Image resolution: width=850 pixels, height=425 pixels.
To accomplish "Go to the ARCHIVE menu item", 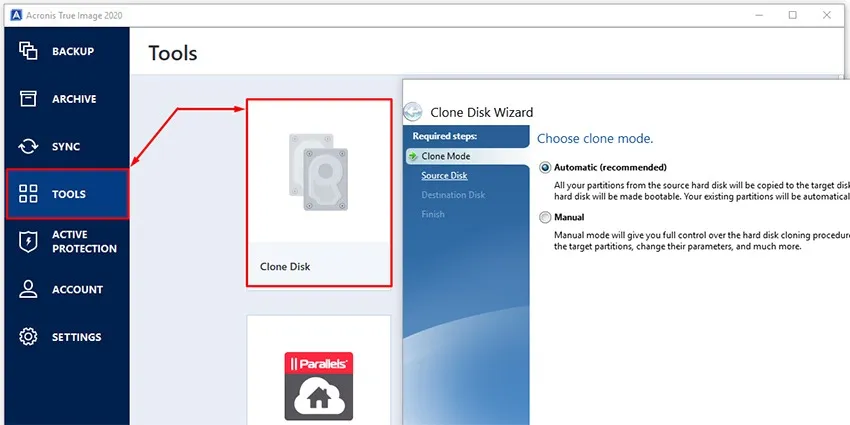I will tap(74, 99).
